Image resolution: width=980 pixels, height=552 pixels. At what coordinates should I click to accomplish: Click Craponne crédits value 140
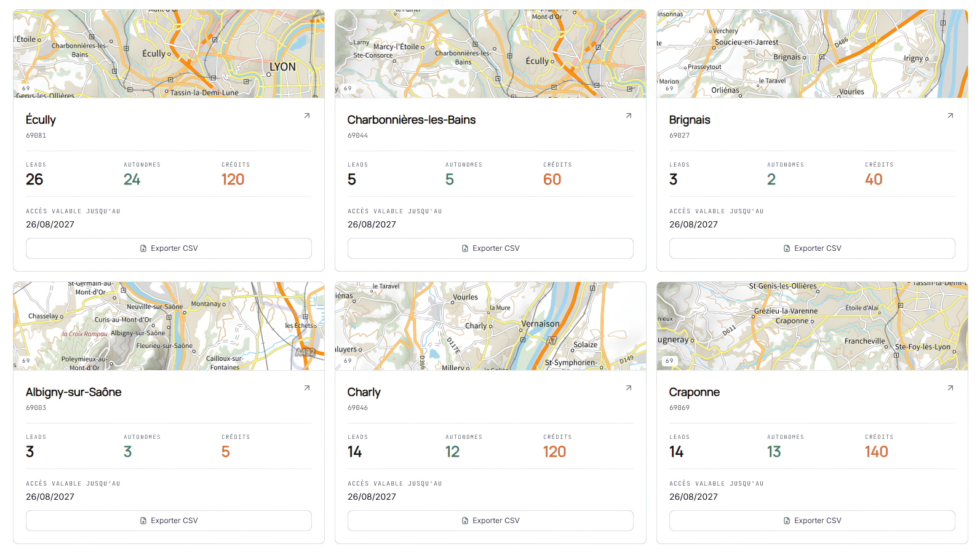pyautogui.click(x=877, y=452)
